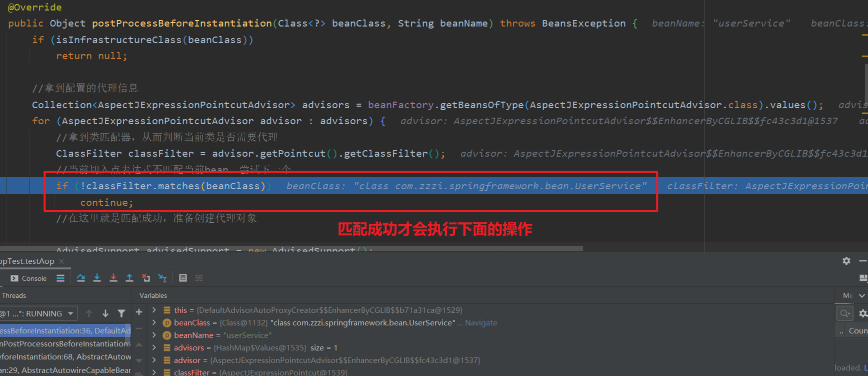Screen dimensions: 868x376
Task: Expand the 'advisors' variable node
Action: pyautogui.click(x=154, y=347)
